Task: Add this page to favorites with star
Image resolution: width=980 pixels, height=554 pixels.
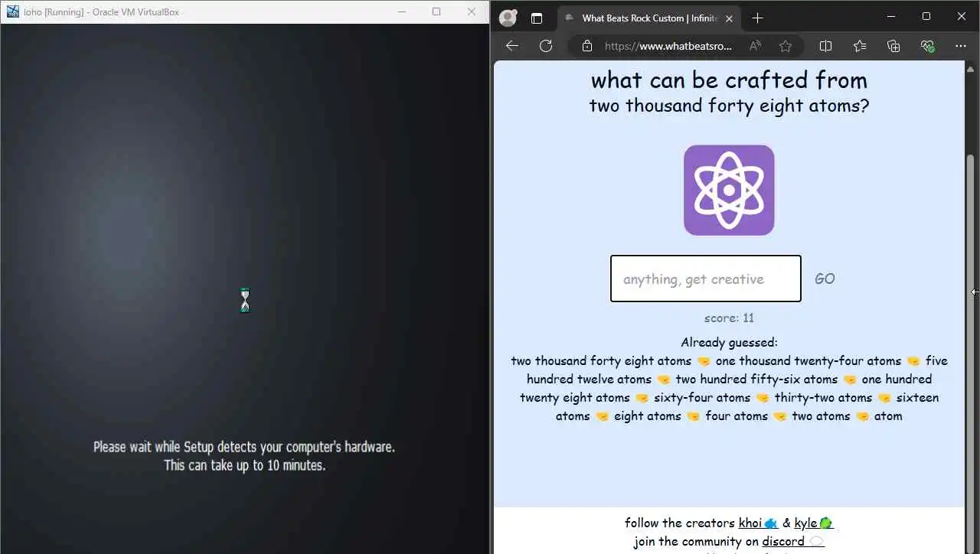Action: (786, 46)
